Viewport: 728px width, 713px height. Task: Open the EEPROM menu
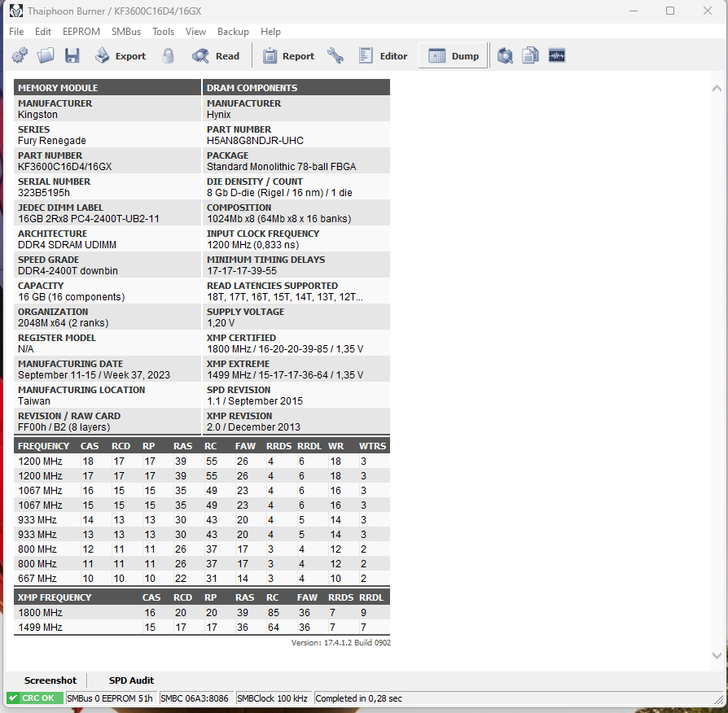[x=81, y=32]
